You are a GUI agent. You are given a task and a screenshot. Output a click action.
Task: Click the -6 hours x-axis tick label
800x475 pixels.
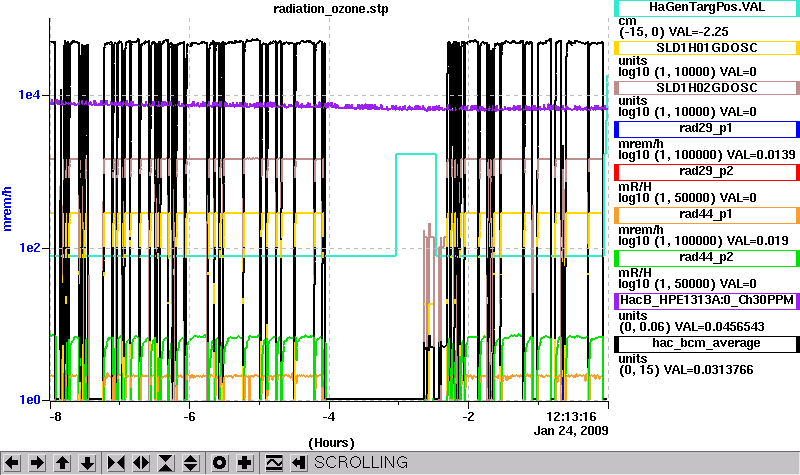coord(189,417)
